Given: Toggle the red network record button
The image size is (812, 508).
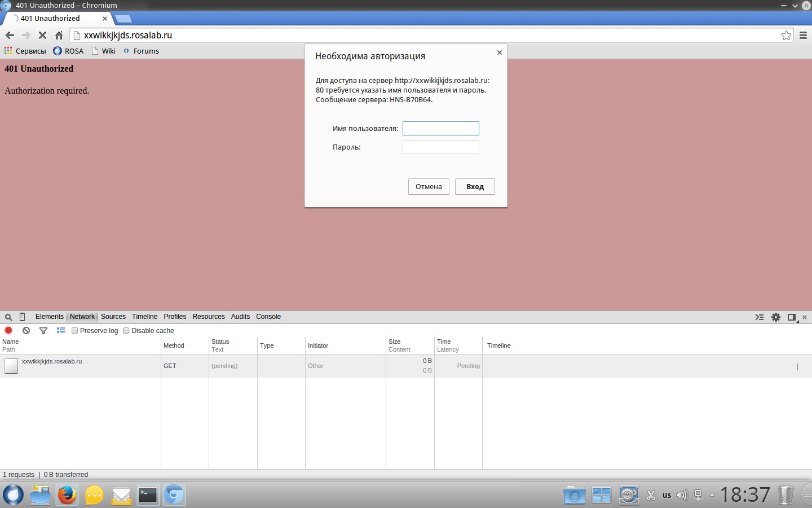Looking at the screenshot, I should tap(8, 330).
